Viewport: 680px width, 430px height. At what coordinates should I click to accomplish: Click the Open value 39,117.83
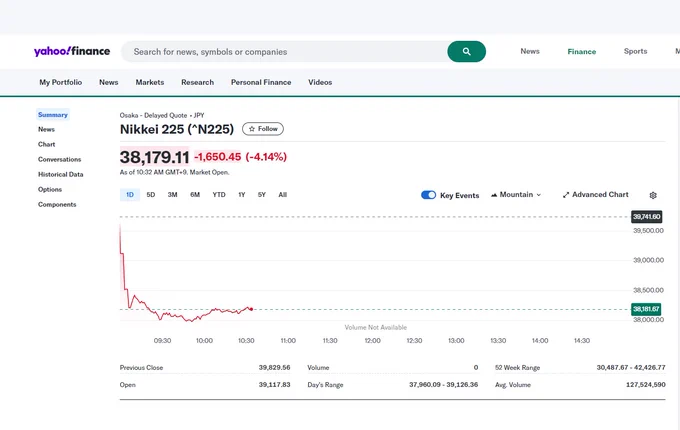(275, 384)
